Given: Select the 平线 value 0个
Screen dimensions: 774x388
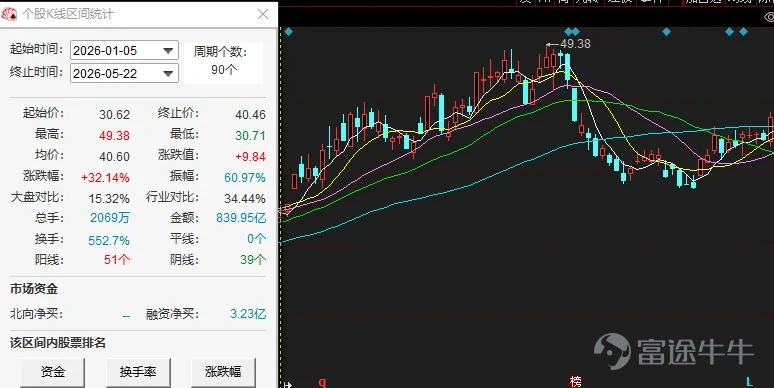Looking at the screenshot, I should [x=257, y=239].
